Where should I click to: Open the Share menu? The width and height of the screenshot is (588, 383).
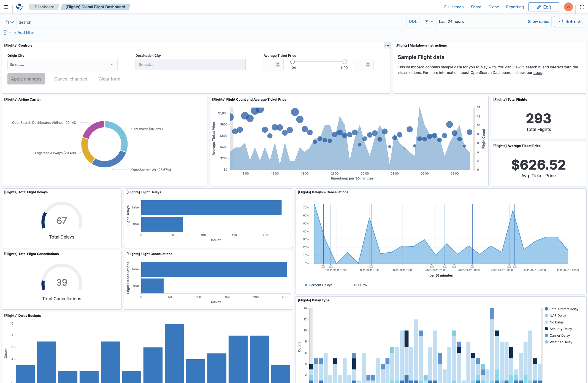[x=476, y=7]
